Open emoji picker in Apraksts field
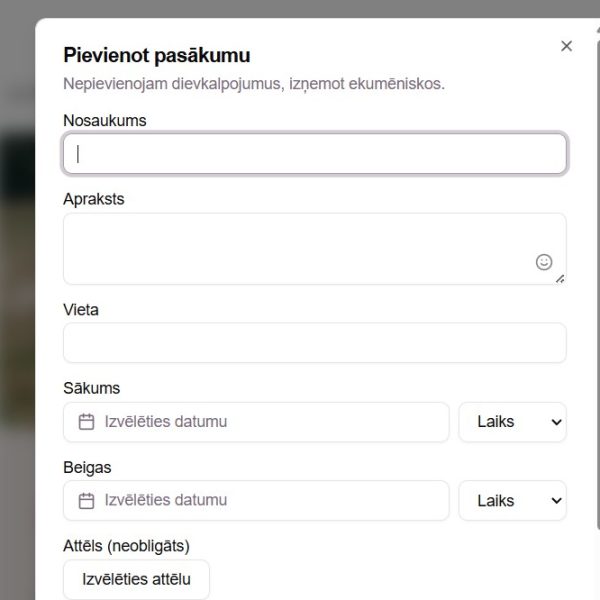Image resolution: width=600 pixels, height=600 pixels. 544,262
